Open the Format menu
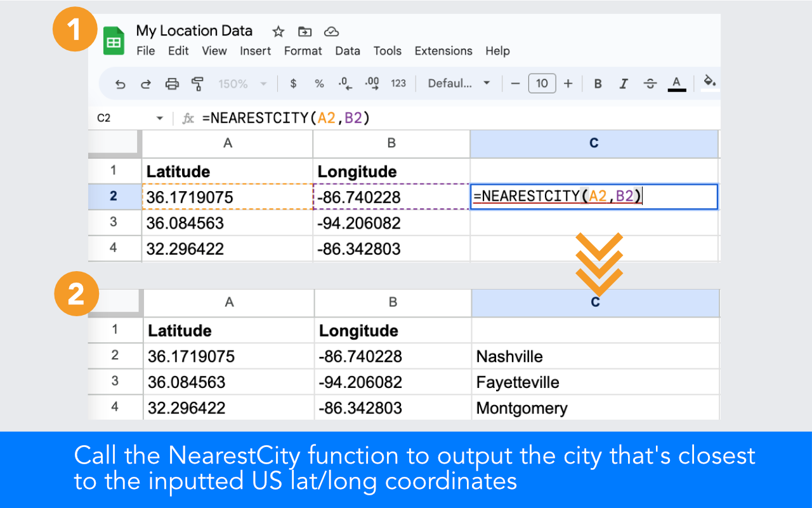 [x=303, y=51]
